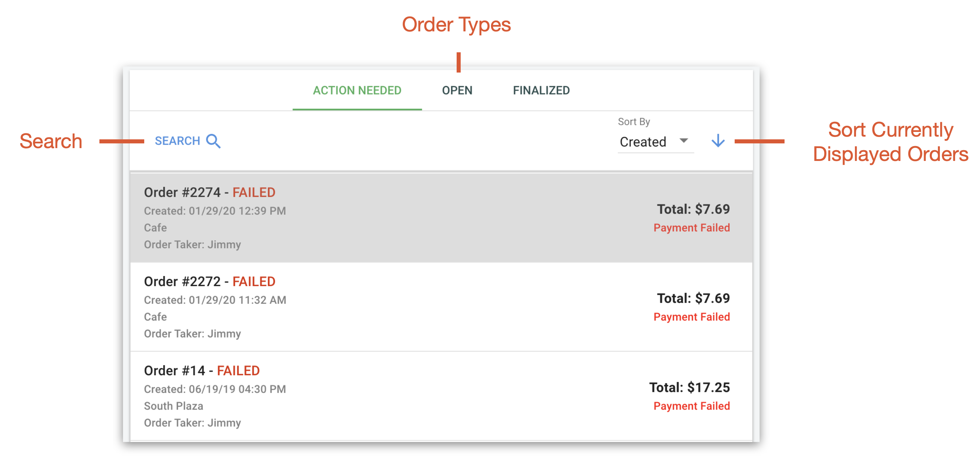Select Order #14 from South Plaza
Viewport: 980px width, 471px height.
pyautogui.click(x=202, y=370)
